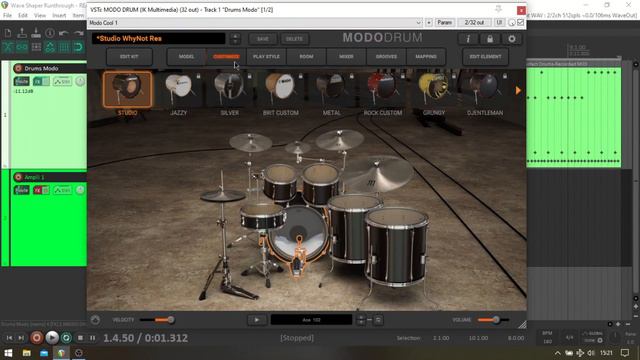Adjust the Velocity slider
The image size is (640, 360).
coord(158,320)
